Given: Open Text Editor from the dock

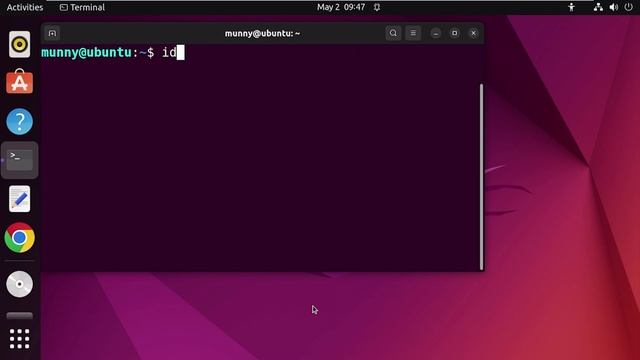Looking at the screenshot, I should [x=20, y=199].
